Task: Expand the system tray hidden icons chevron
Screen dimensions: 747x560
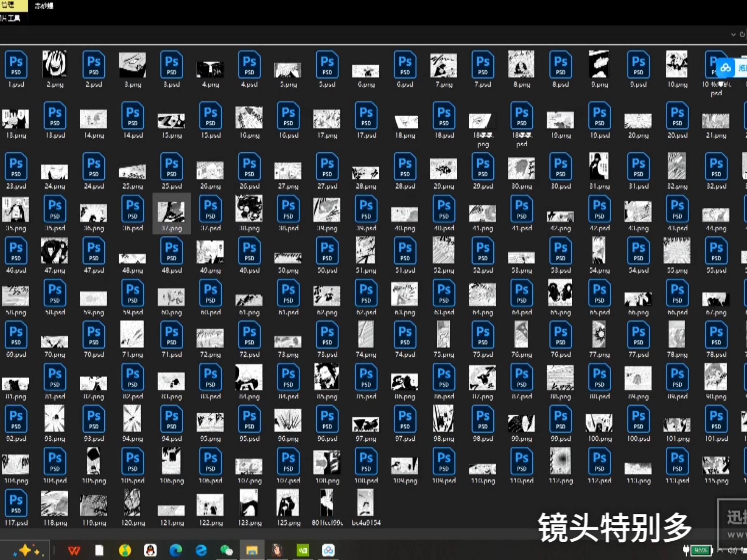Action: pos(720,550)
